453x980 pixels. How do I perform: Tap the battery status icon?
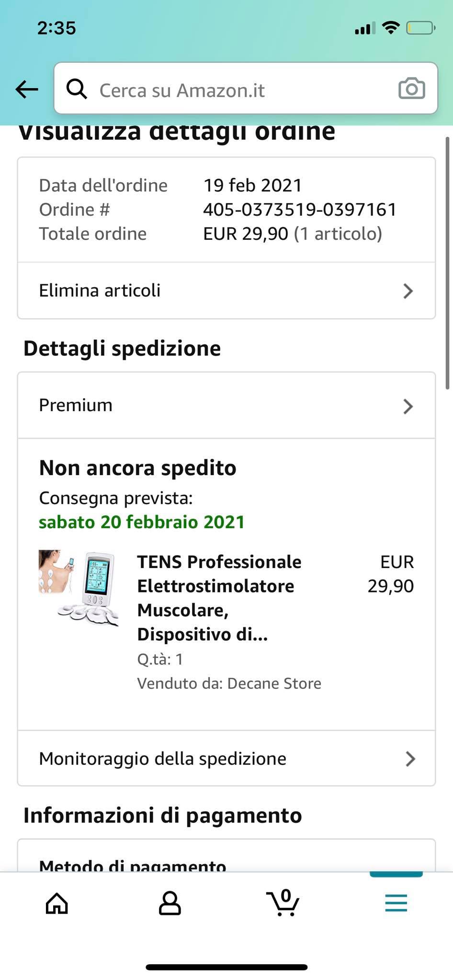(420, 28)
